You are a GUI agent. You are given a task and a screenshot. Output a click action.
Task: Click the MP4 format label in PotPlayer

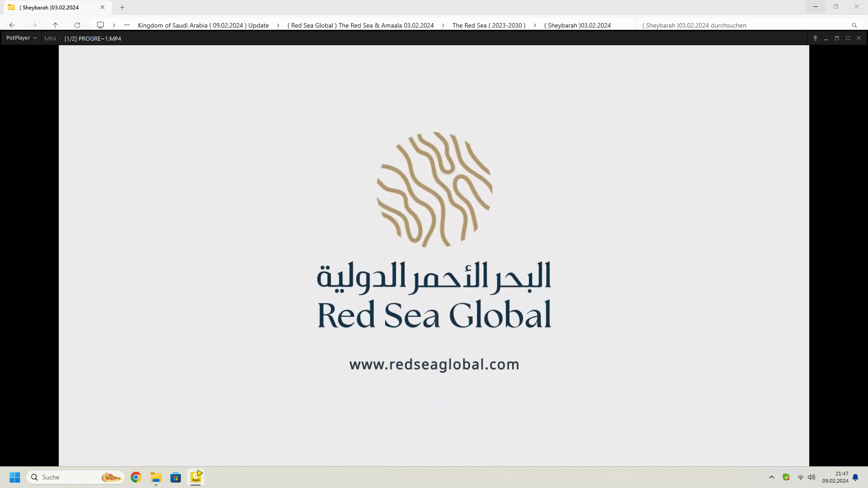coord(50,38)
